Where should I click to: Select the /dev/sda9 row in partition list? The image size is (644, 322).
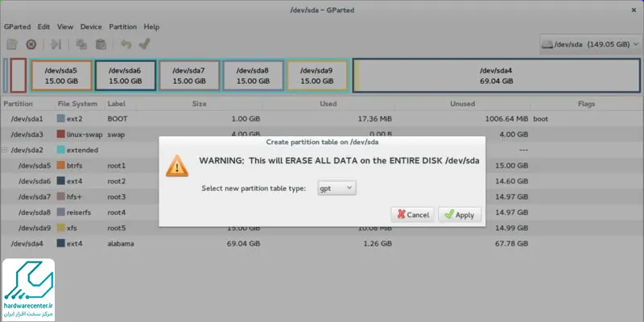pos(322,228)
